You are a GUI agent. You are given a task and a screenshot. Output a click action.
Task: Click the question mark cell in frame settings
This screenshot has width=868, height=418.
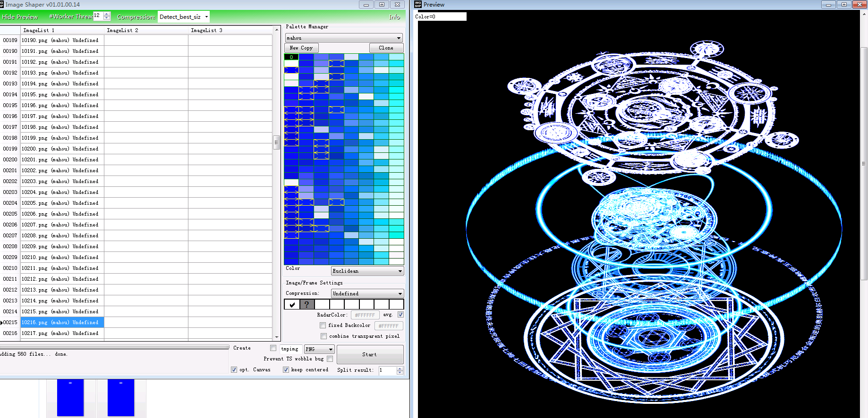click(307, 304)
